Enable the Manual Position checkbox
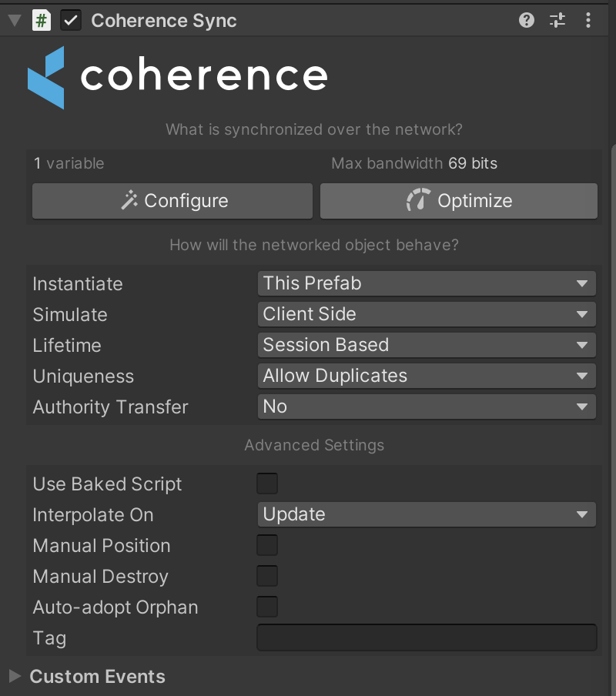The image size is (616, 696). tap(267, 545)
